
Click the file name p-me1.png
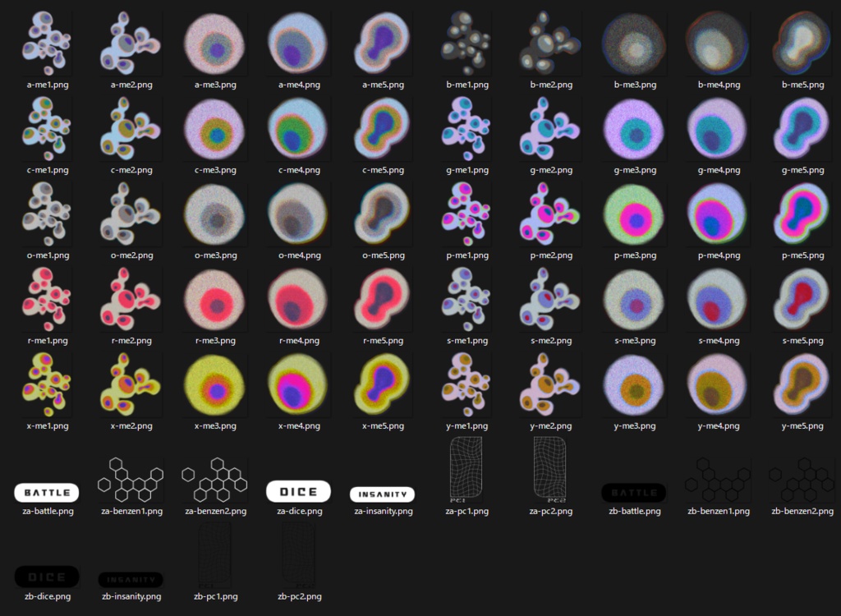467,255
